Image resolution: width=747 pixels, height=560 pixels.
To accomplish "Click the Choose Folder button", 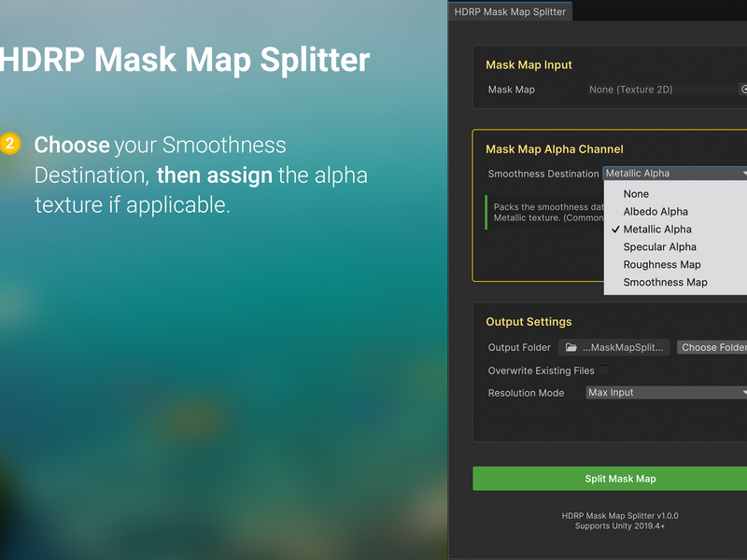I will [712, 347].
